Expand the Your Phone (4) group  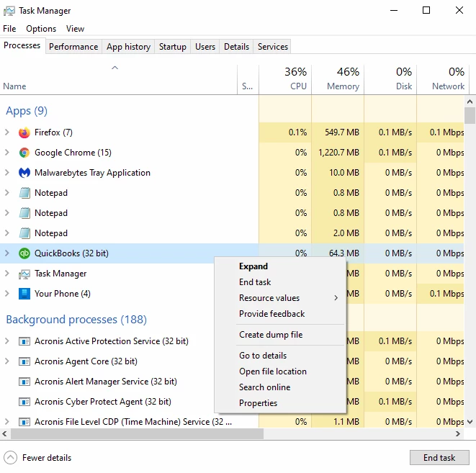point(7,294)
